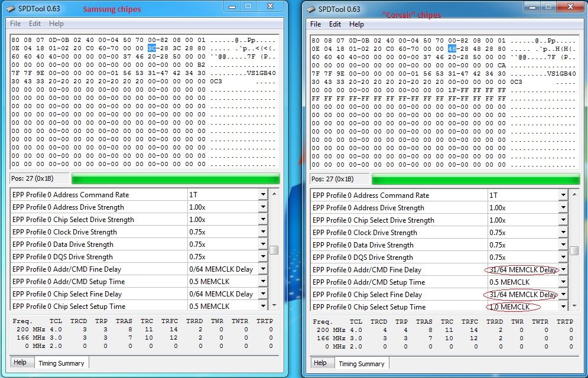
Task: Click hex byte B2 in left hex view
Action: (x=202, y=64)
